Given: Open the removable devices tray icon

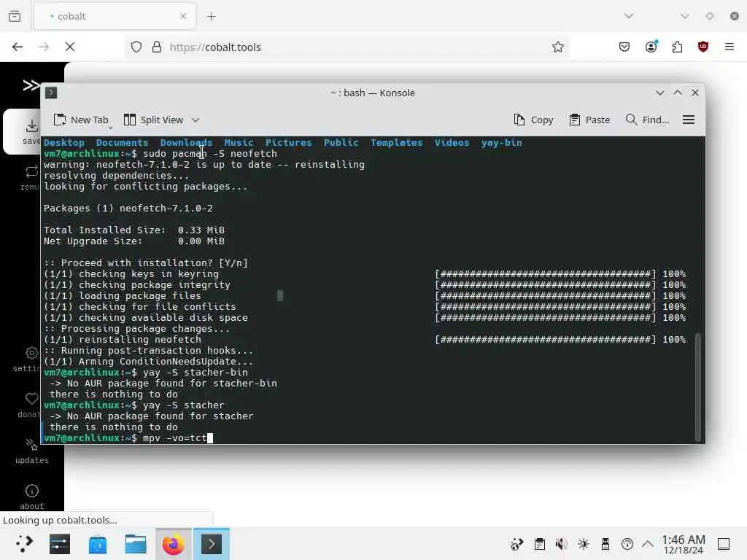Looking at the screenshot, I should (x=605, y=544).
